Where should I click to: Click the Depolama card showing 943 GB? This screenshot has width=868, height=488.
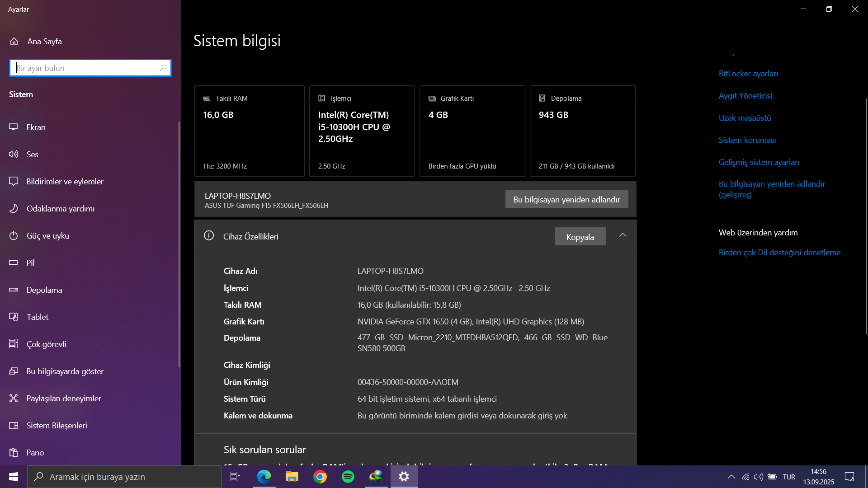(582, 131)
